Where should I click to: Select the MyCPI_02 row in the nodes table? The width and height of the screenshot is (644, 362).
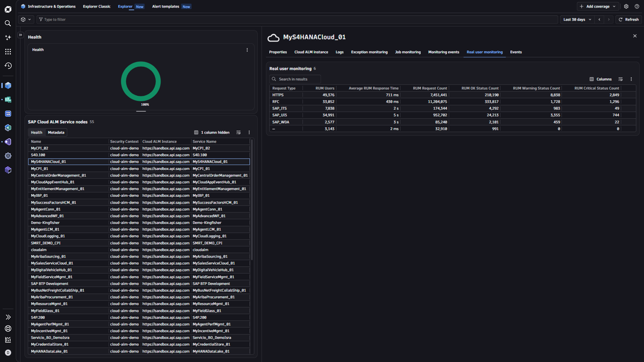(139, 148)
